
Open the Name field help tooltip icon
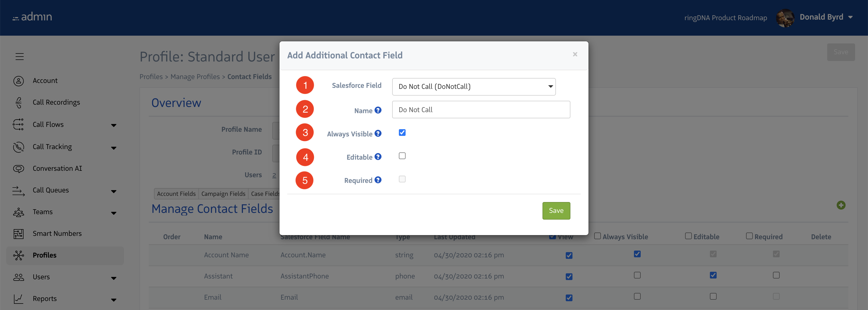coord(378,110)
